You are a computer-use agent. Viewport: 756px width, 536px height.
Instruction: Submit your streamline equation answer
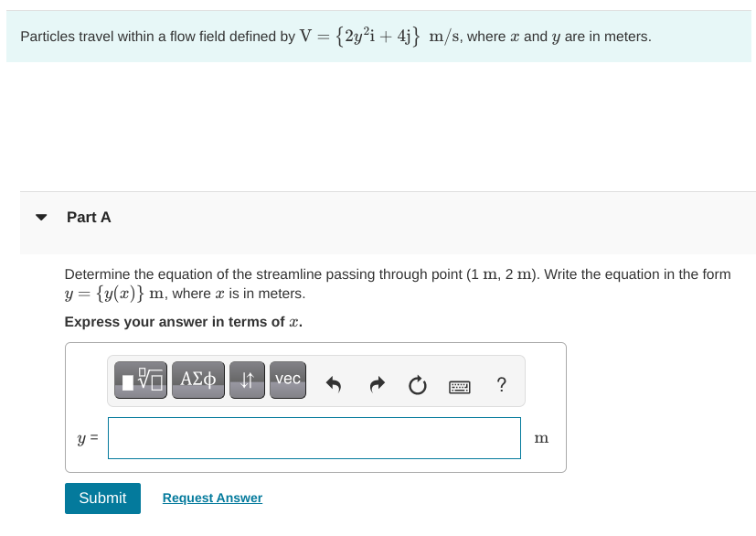point(101,498)
